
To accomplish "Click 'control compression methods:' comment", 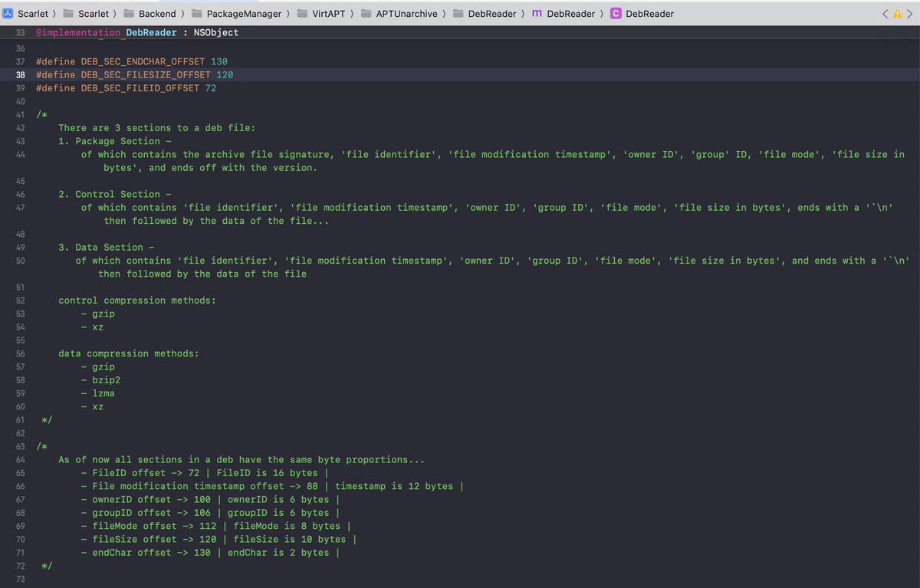I will click(137, 301).
